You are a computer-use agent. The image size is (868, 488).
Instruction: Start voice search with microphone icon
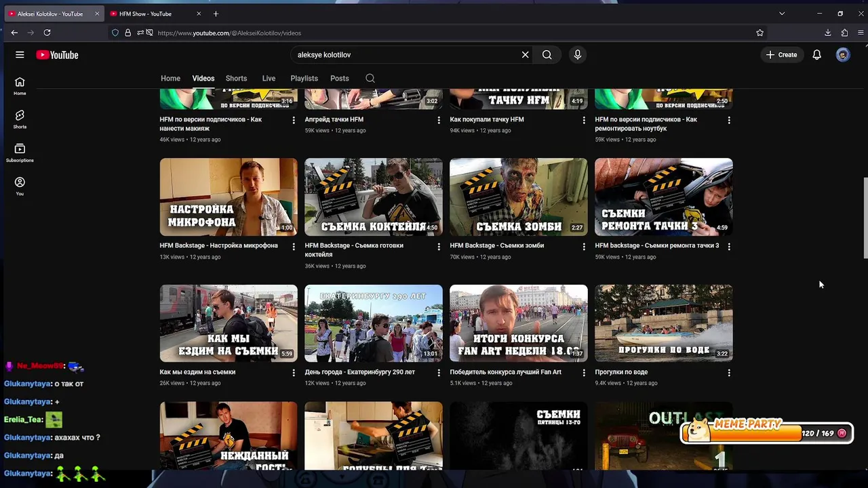577,55
